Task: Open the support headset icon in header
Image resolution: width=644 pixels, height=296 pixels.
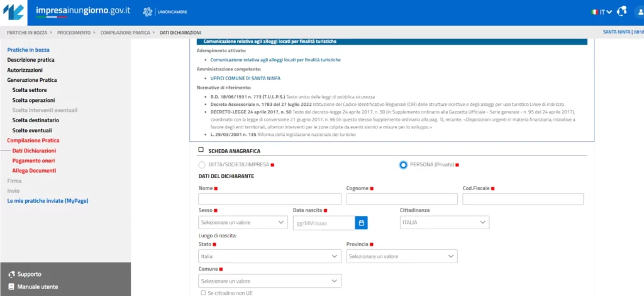Action: coord(622,11)
